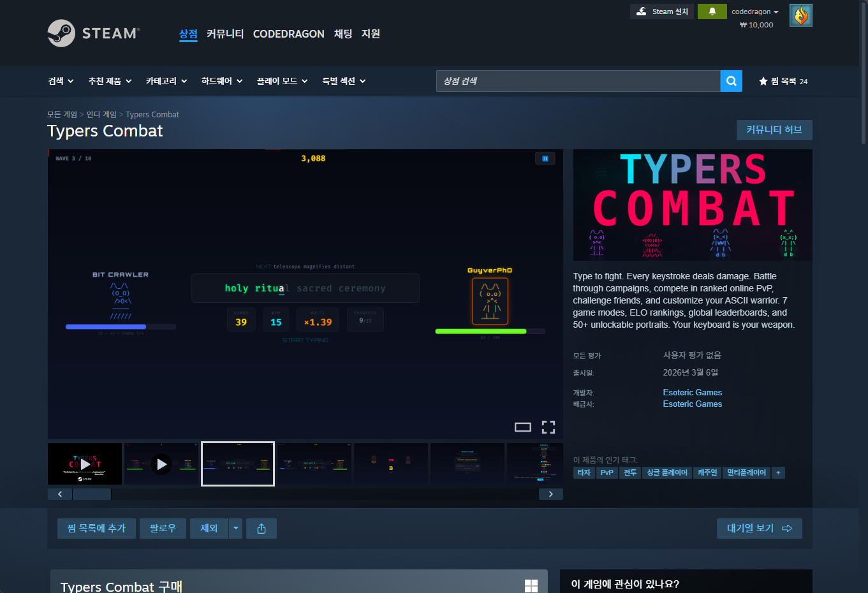Click the Steam 설치 install button
The height and width of the screenshot is (593, 868).
click(x=662, y=11)
